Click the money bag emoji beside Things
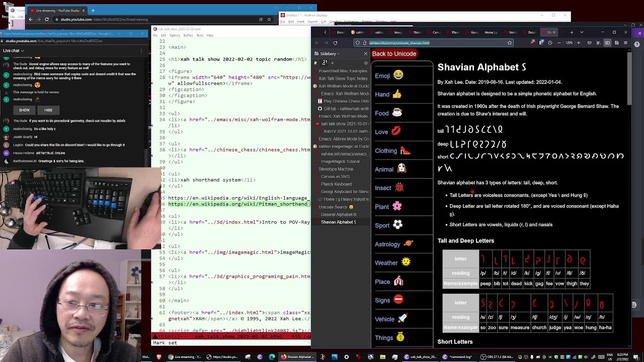This screenshot has width=644, height=362. 401,337
